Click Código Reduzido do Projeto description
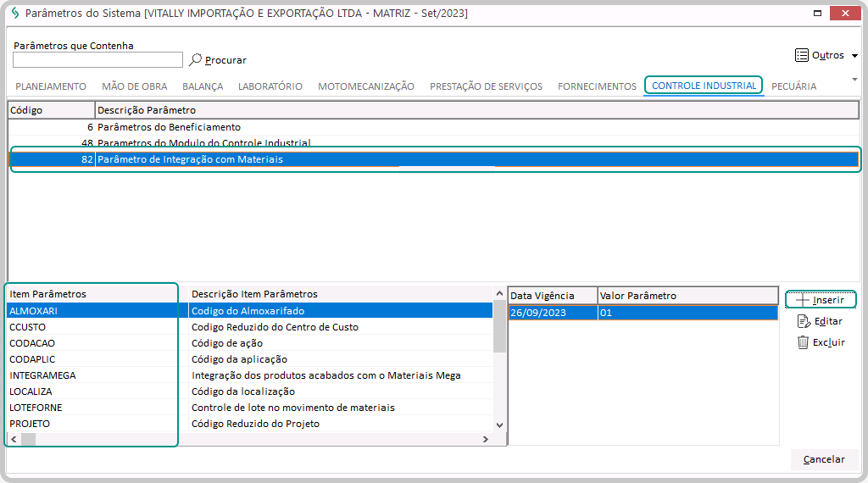868x483 pixels. [255, 423]
